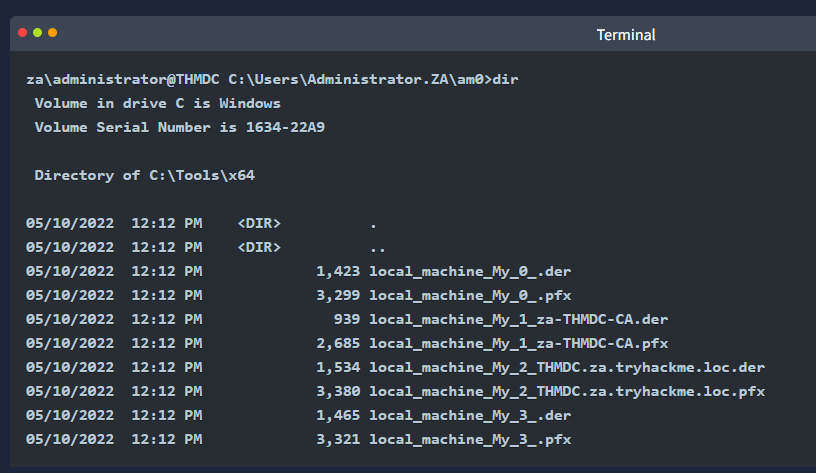This screenshot has width=816, height=473.
Task: Click local_machine_My_1_za-THMDC-CA.der entry
Action: 518,319
